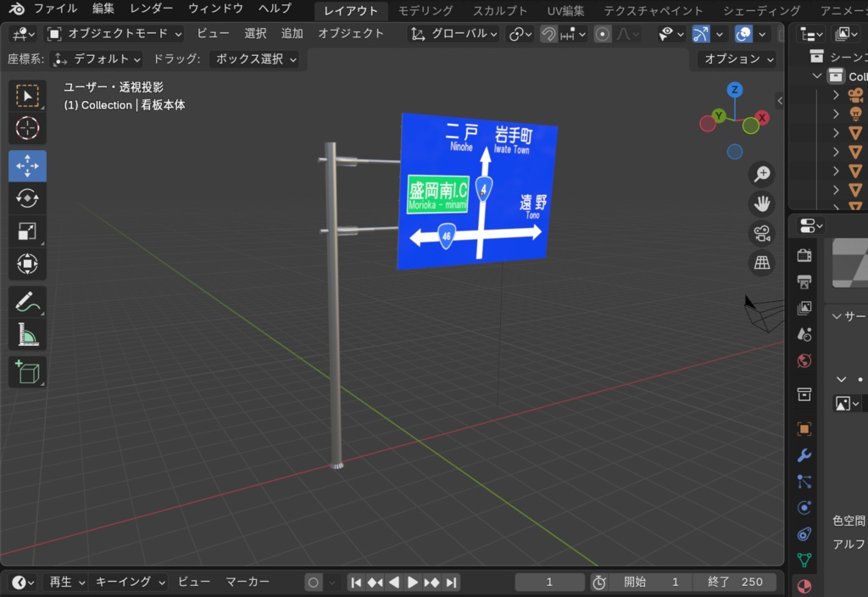868x597 pixels.
Task: Switch to the モデリング workspace tab
Action: tap(425, 11)
